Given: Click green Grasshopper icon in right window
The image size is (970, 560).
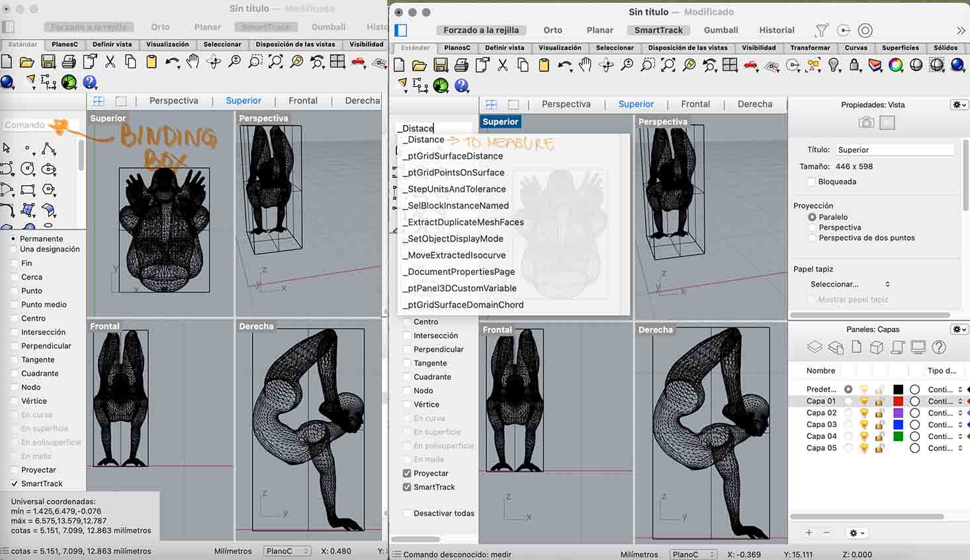Looking at the screenshot, I should coord(441,85).
